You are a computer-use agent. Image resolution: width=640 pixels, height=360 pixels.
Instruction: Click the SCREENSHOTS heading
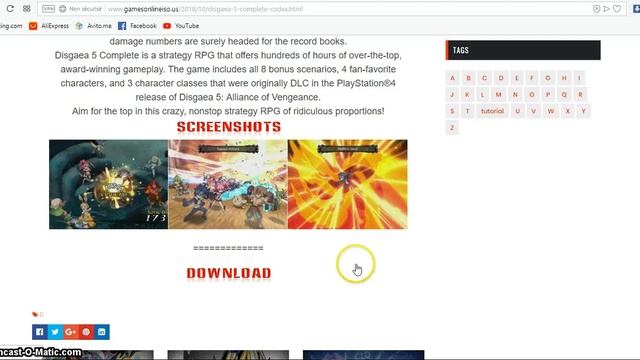229,127
